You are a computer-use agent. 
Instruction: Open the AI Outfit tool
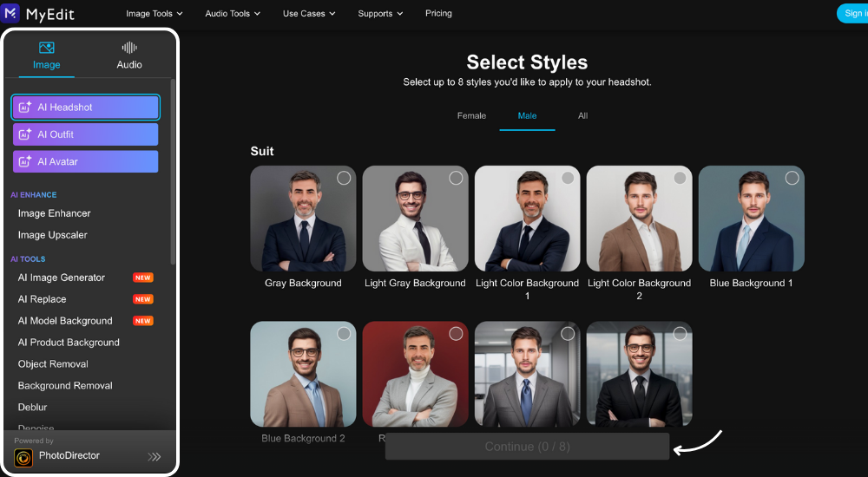85,134
